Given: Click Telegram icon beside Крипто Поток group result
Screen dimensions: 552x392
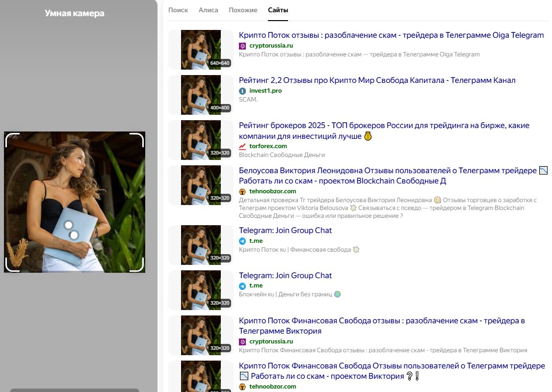Looking at the screenshot, I should point(242,241).
